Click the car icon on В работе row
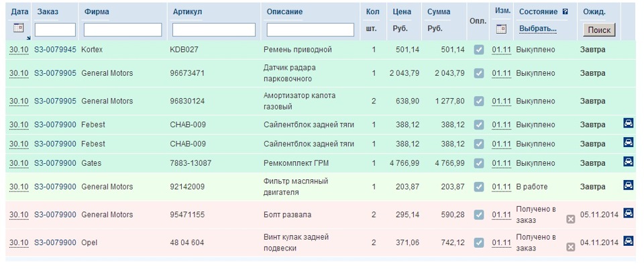The height and width of the screenshot is (270, 644). pyautogui.click(x=629, y=185)
